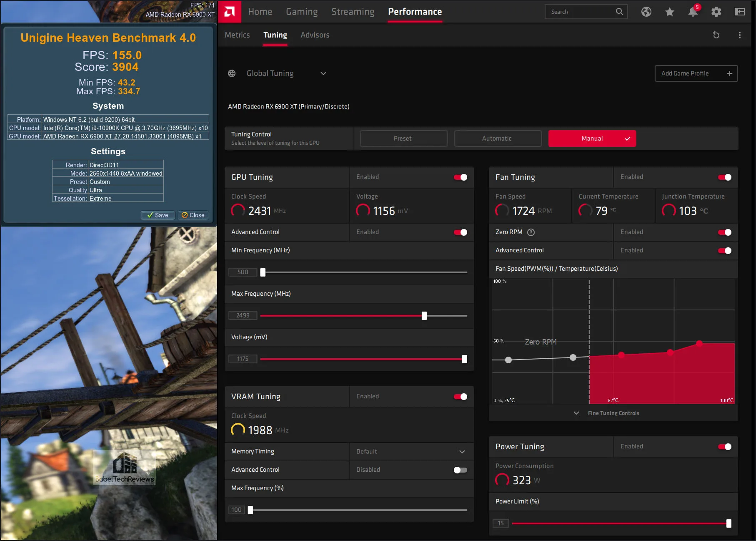Screen dimensions: 756x541
Task: Click the AMD logo home icon
Action: (229, 12)
